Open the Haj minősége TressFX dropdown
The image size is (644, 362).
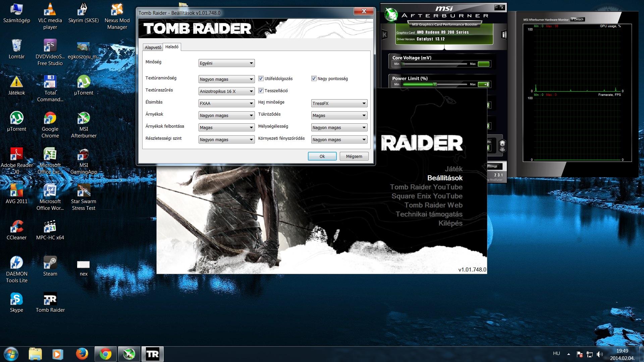tap(339, 103)
